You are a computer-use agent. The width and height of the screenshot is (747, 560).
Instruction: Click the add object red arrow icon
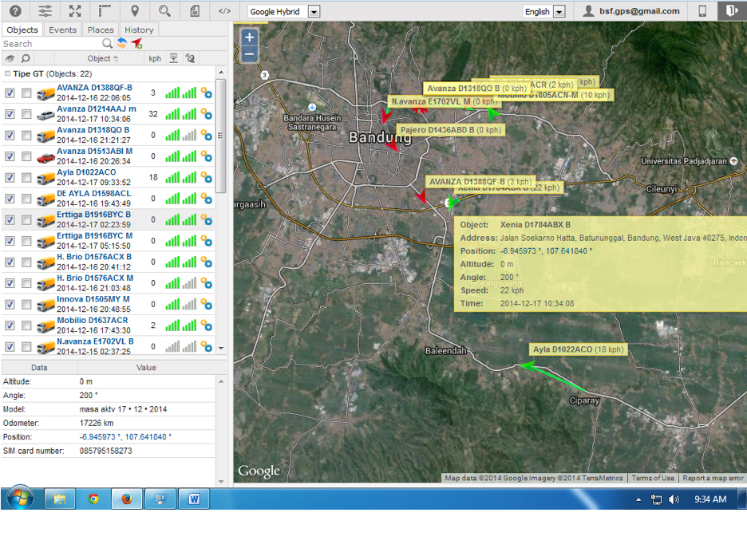point(137,43)
